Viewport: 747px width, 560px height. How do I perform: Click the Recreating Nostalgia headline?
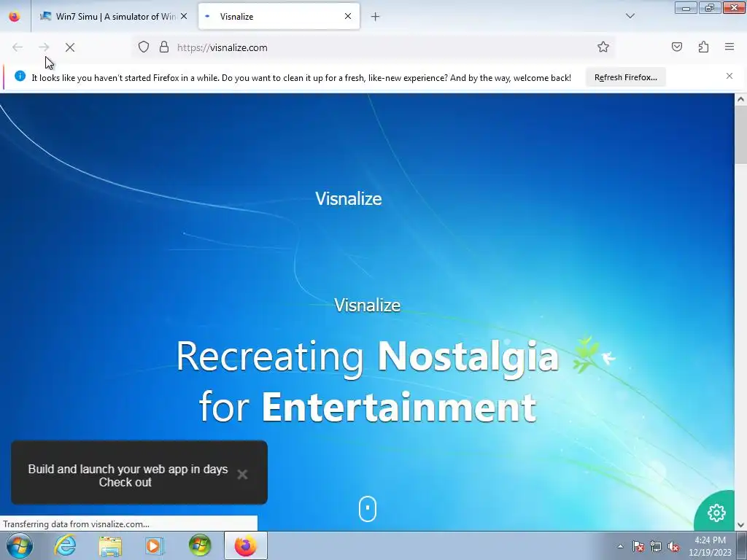tap(367, 381)
